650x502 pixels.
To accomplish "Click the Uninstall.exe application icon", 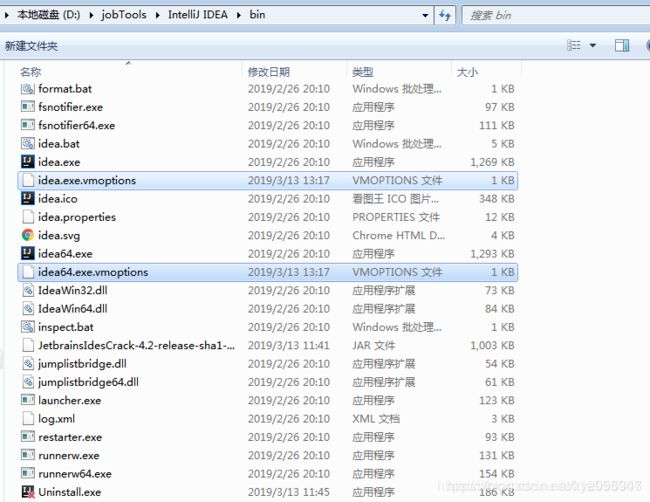I will pyautogui.click(x=28, y=492).
